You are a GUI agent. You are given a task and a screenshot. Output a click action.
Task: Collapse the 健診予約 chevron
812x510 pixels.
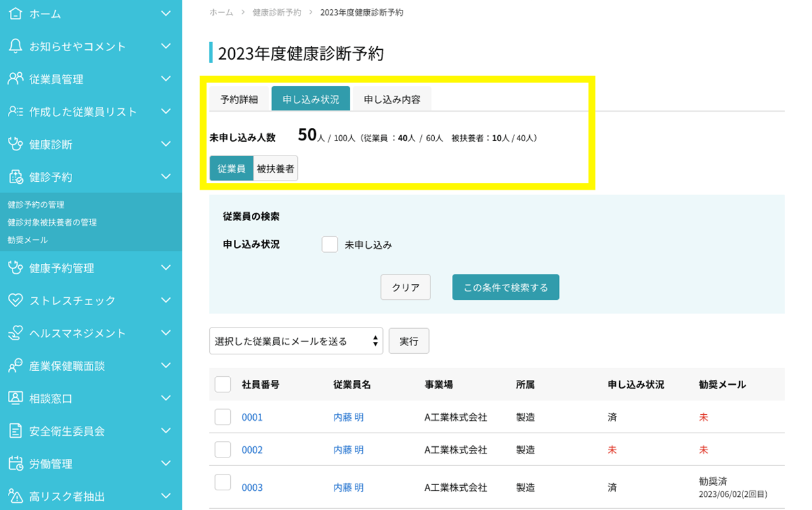(x=166, y=177)
